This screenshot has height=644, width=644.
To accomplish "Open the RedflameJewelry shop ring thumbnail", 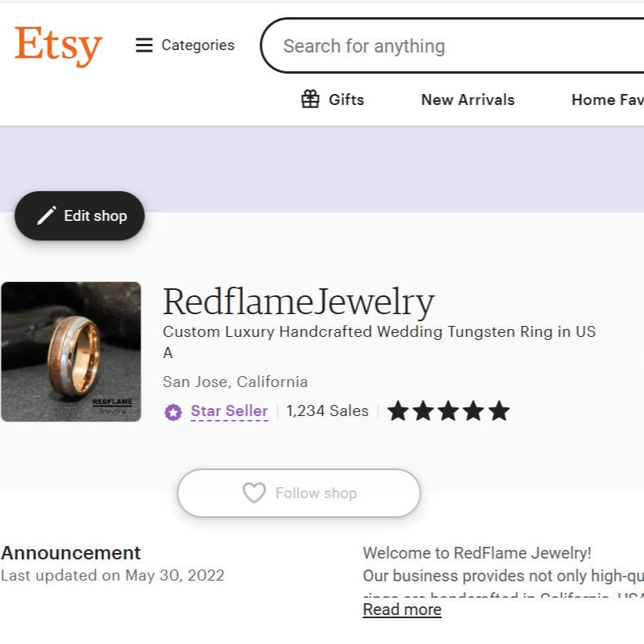I will 71,352.
